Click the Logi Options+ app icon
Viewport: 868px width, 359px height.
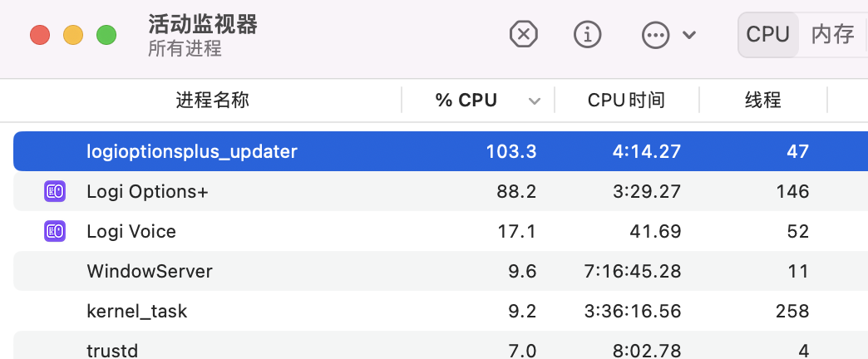click(55, 191)
